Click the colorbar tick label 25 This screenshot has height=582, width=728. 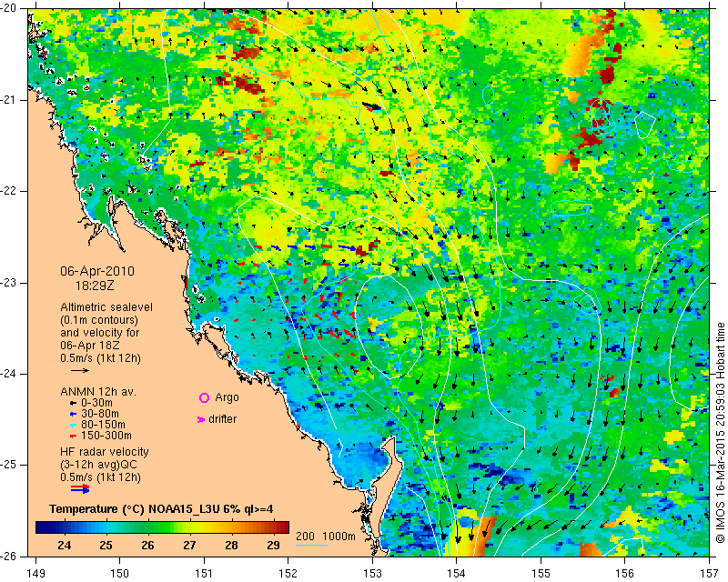coord(106,546)
